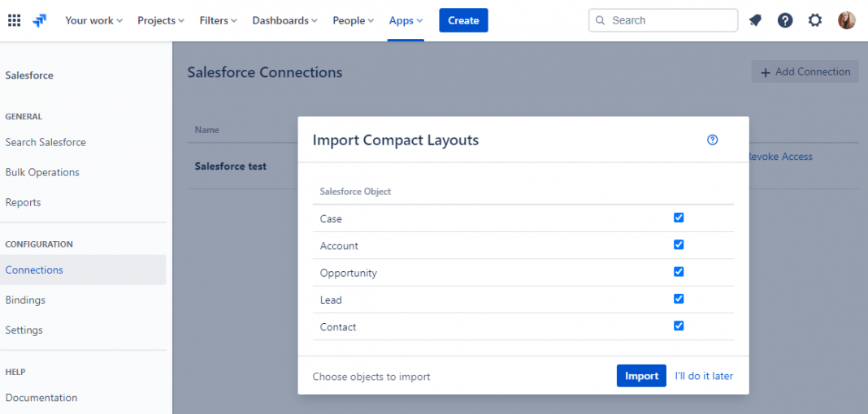Image resolution: width=868 pixels, height=414 pixels.
Task: Select Bindings in the sidebar
Action: [25, 300]
